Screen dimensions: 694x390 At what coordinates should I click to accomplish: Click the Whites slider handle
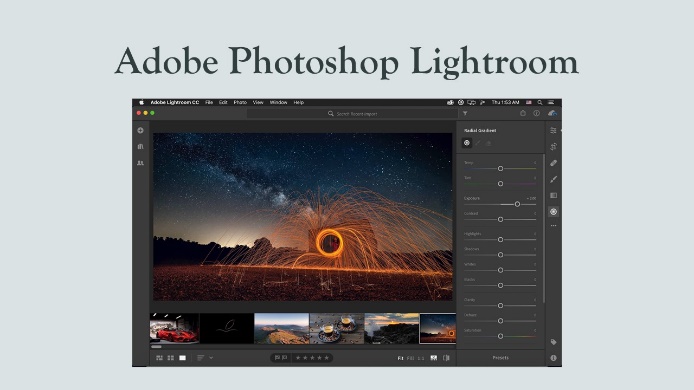500,270
